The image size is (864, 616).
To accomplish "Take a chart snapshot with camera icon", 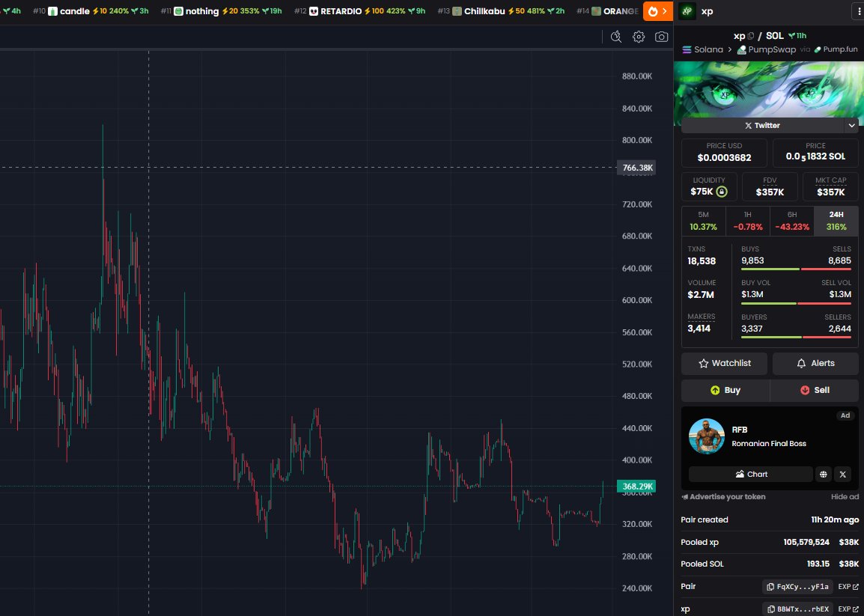I will click(661, 37).
